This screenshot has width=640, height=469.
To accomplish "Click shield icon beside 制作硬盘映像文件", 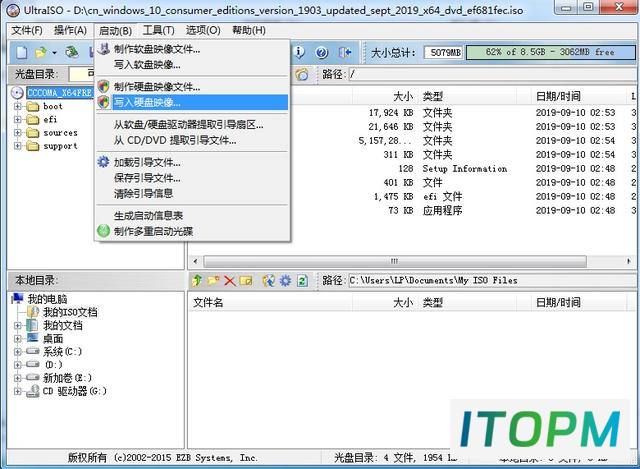I will click(104, 87).
